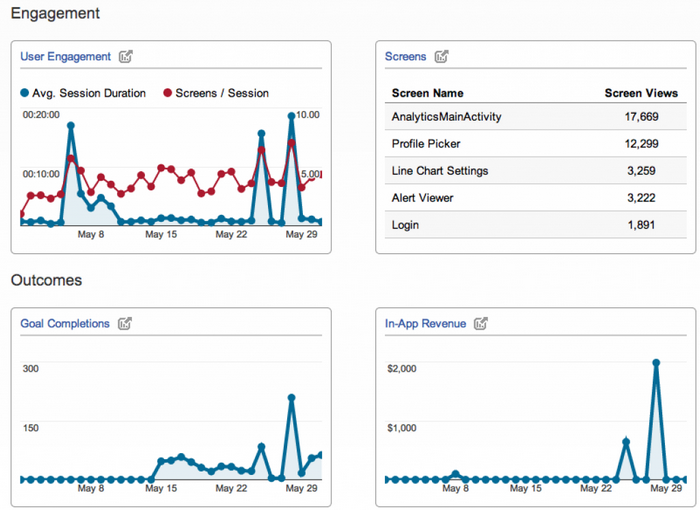Image resolution: width=700 pixels, height=510 pixels.
Task: Open the User Engagement report link
Action: [65, 57]
